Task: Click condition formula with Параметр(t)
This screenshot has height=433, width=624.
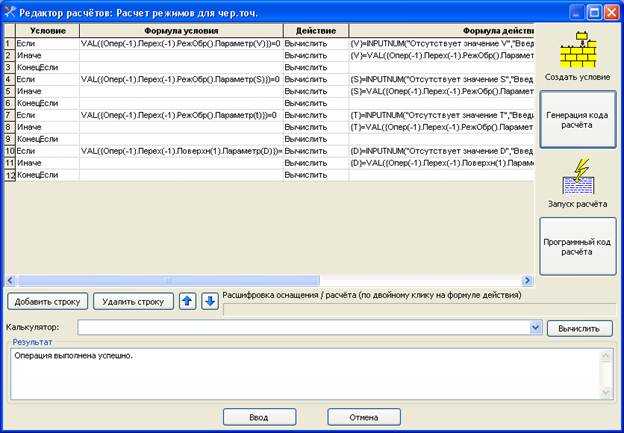Action: pos(181,115)
